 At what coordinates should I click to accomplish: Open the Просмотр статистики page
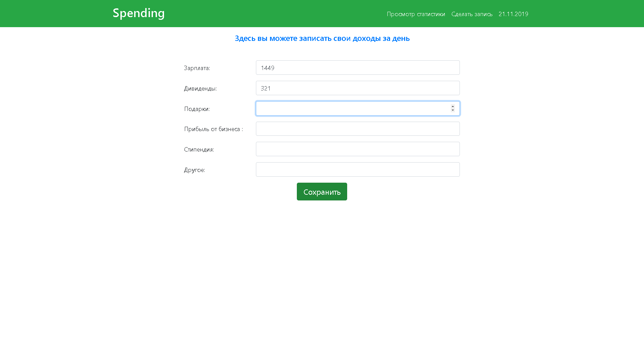[416, 14]
